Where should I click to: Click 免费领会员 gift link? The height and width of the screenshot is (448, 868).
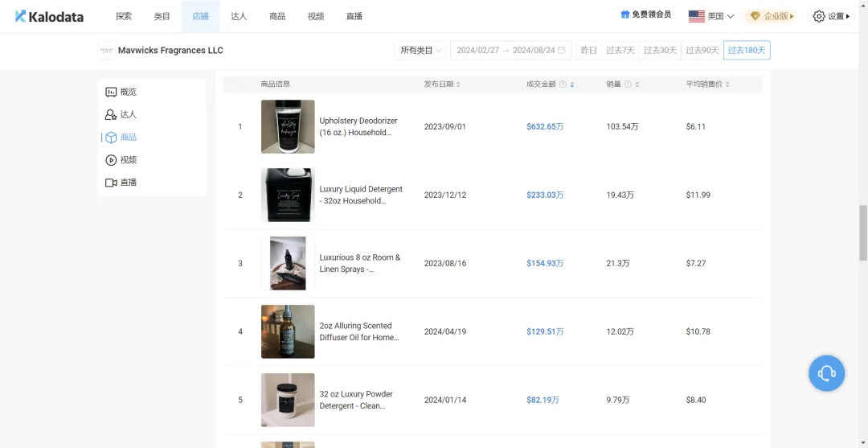point(646,15)
